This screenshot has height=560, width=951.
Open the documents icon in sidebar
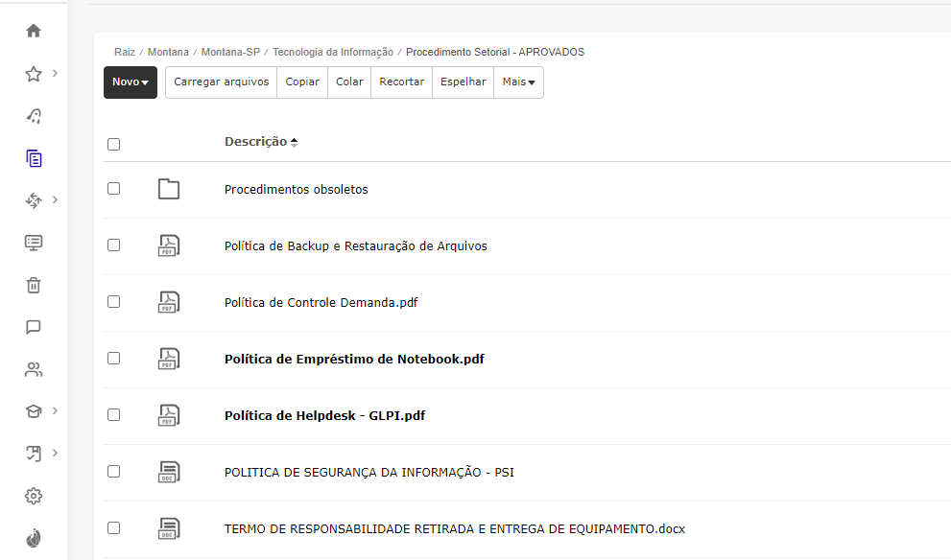point(34,158)
